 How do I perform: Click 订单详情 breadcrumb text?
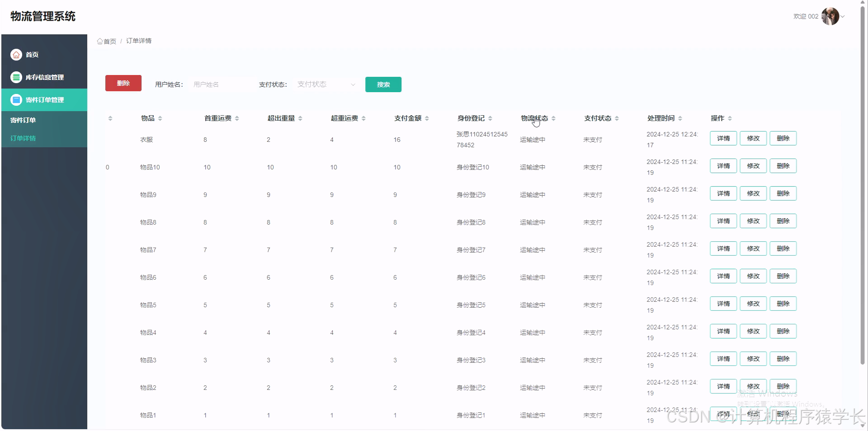(139, 41)
